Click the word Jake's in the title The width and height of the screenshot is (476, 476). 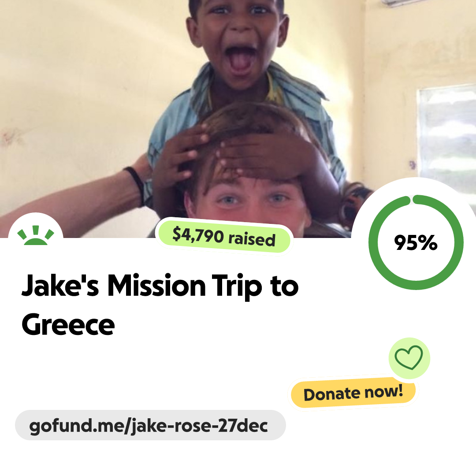60,285
